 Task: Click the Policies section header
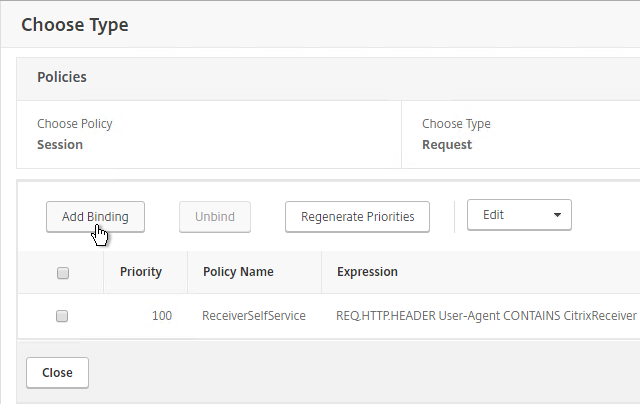(x=62, y=77)
